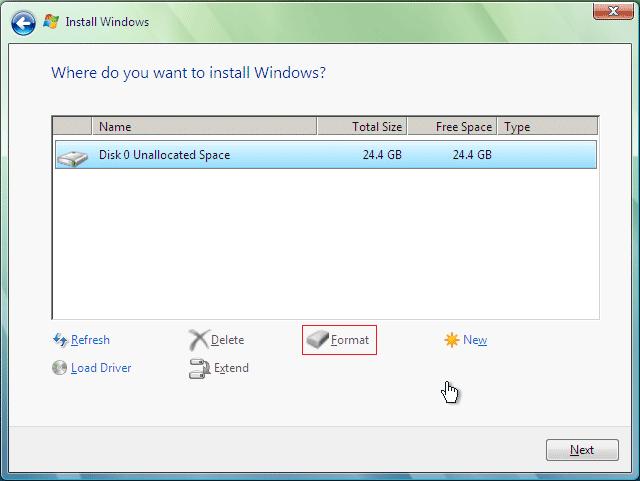
Task: Click the Extend partition icon
Action: point(199,368)
